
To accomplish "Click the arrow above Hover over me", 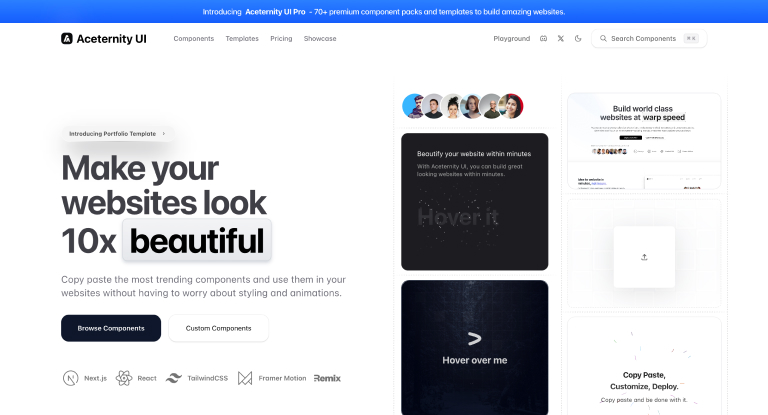I will point(474,339).
